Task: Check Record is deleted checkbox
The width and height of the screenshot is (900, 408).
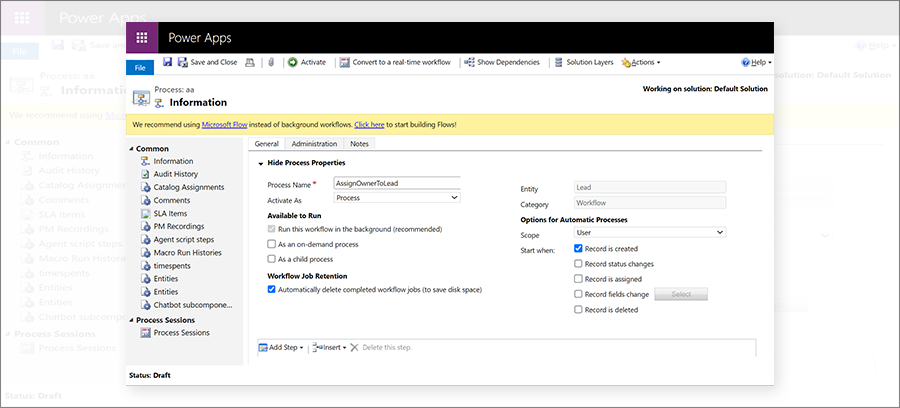Action: (x=579, y=310)
